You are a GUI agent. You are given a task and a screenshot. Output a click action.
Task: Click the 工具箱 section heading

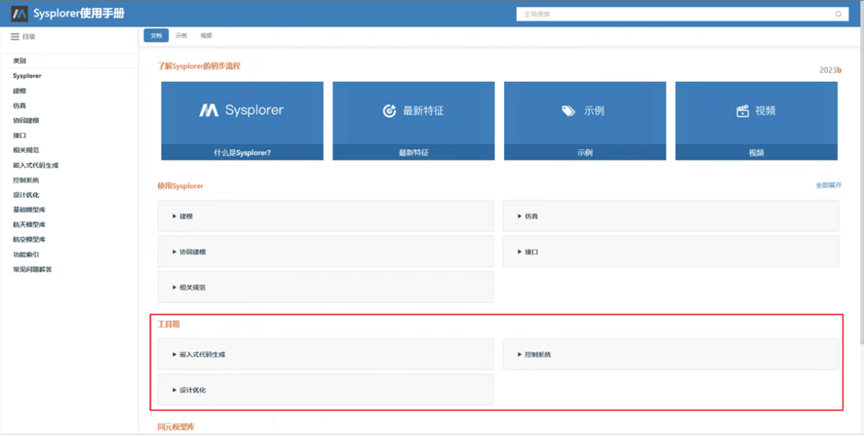(169, 324)
